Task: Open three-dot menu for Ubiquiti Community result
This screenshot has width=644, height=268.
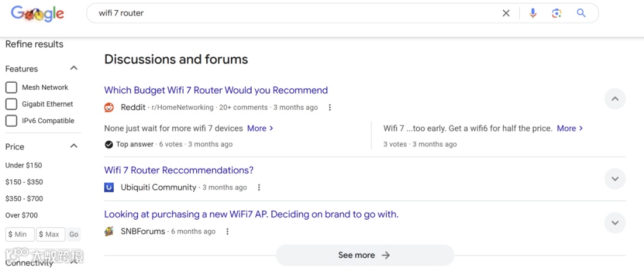Action: coord(259,188)
